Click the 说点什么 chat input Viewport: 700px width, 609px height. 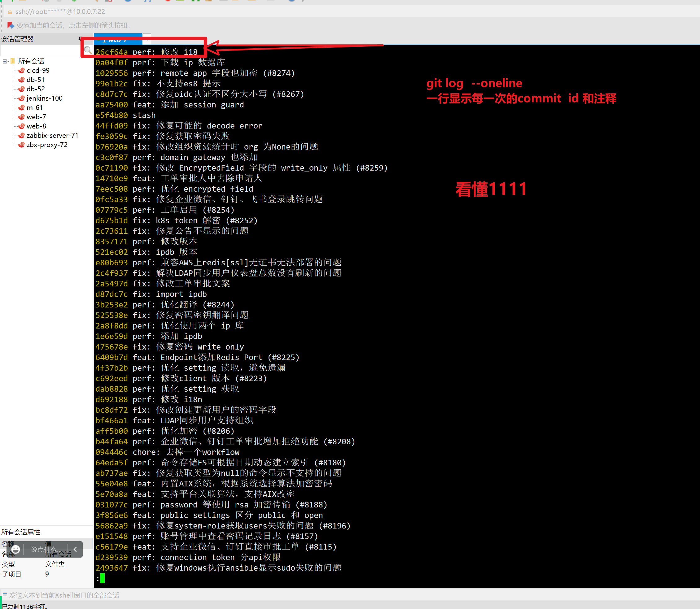coord(46,549)
